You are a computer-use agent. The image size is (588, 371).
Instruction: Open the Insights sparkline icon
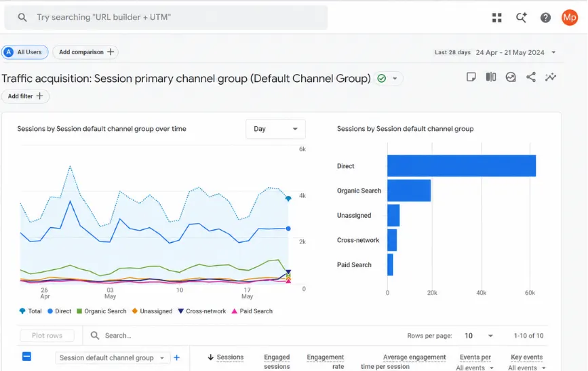coord(551,77)
